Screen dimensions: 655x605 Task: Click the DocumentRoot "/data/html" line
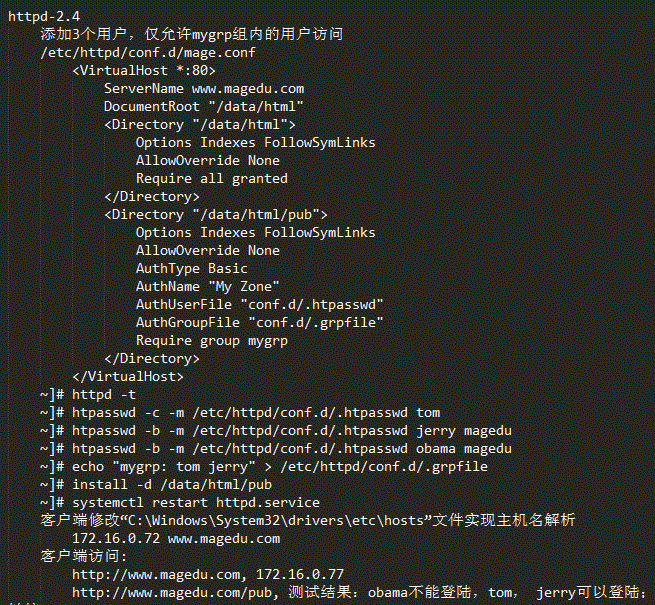point(204,107)
